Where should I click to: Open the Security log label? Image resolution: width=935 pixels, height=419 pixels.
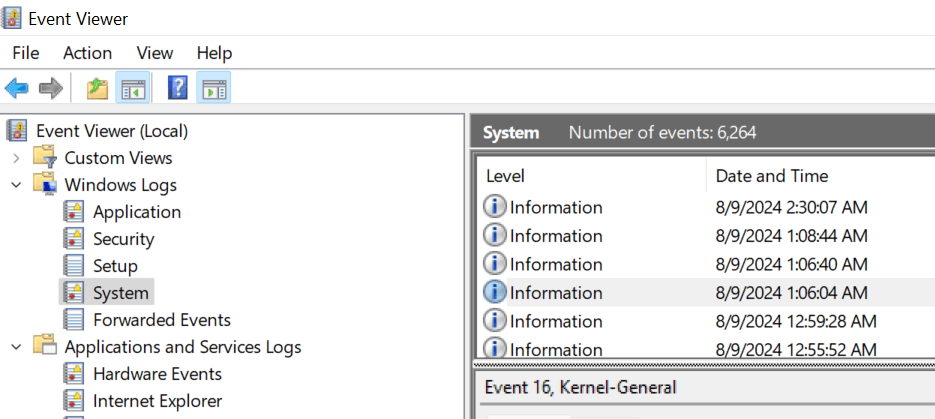tap(123, 239)
